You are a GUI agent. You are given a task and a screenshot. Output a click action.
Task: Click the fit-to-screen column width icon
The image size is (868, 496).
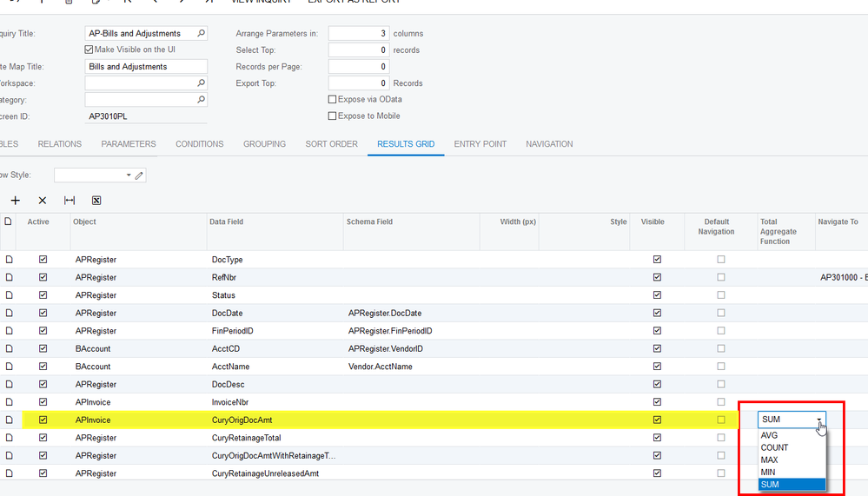click(70, 201)
